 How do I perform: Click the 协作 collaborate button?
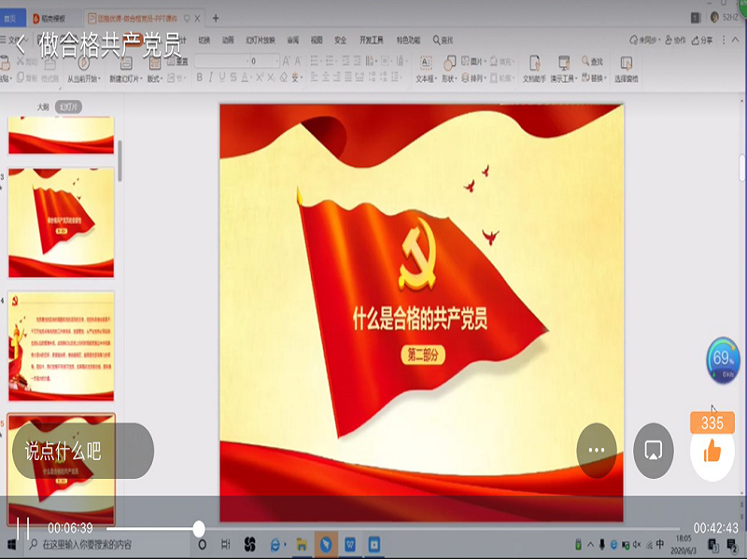tap(675, 40)
